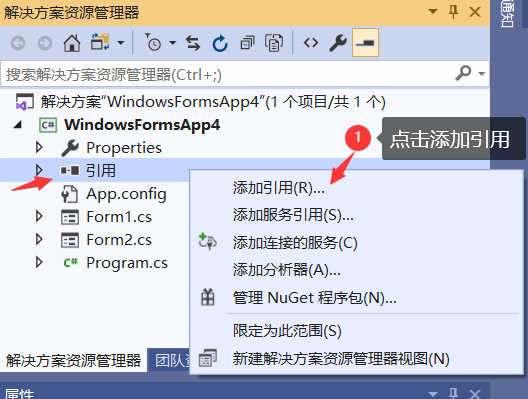Screen dimensions: 528x399
Task: Click the pending changes filter clock icon
Action: point(153,42)
